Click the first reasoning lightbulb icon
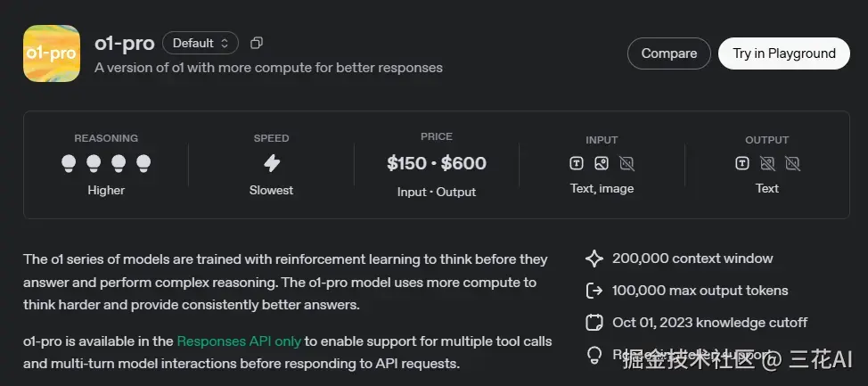This screenshot has height=386, width=868. [x=69, y=163]
